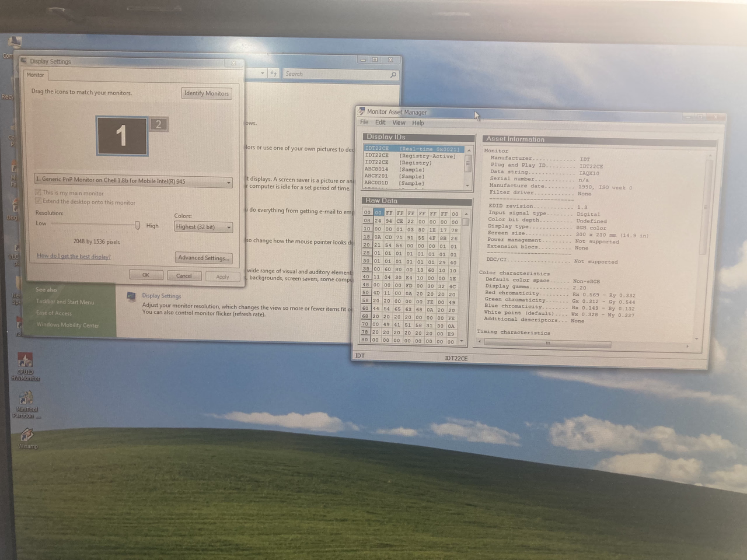Image resolution: width=747 pixels, height=560 pixels.
Task: Click Raw Data row offset 08
Action: [x=367, y=221]
